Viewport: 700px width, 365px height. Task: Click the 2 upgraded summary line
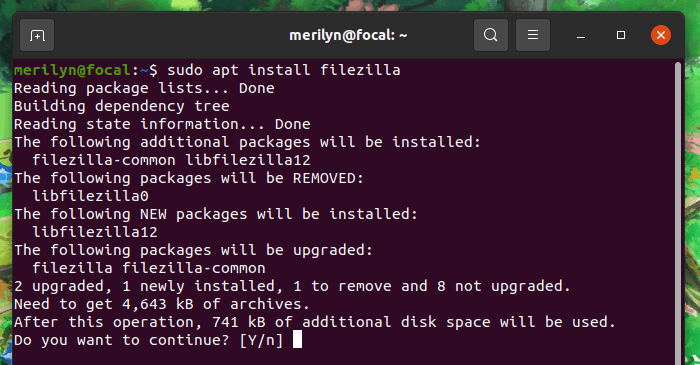[x=292, y=286]
